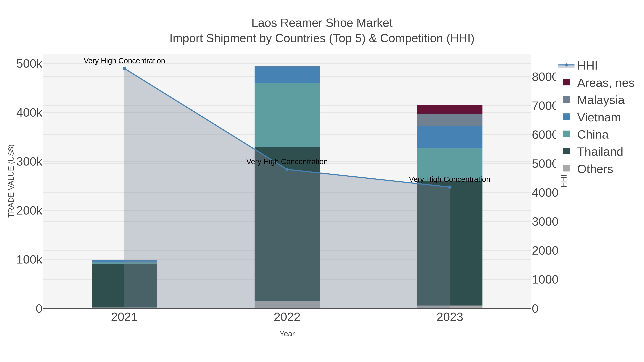Screen dimensions: 644x362
Task: Click the 2021 x-axis label
Action: tap(124, 317)
